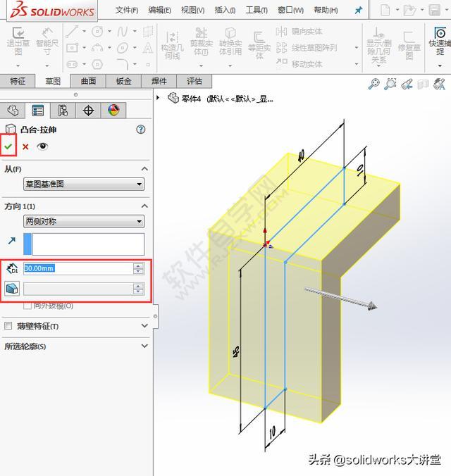The width and height of the screenshot is (451, 476).
Task: Select Arc sketch tool
Action: (97, 48)
